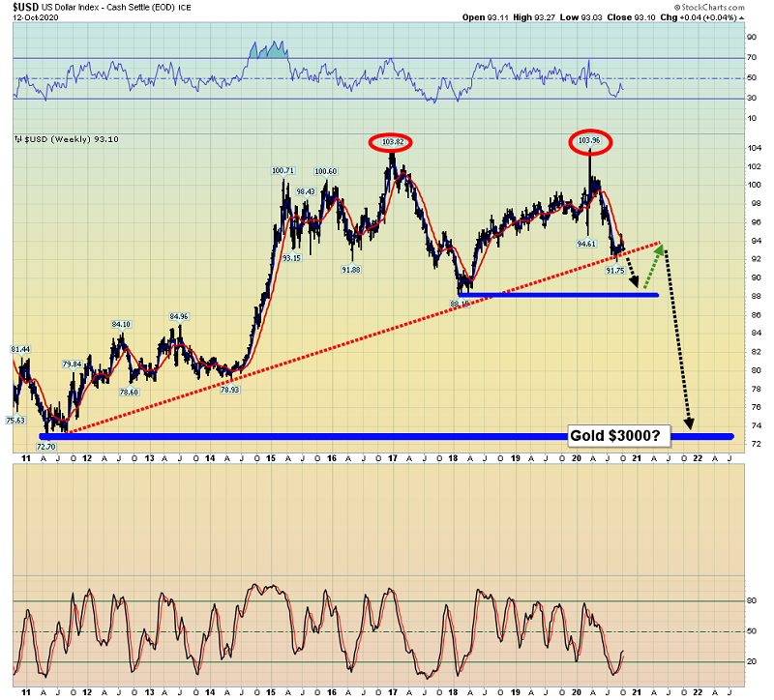This screenshot has height=700, width=774.
Task: Click the red circle around the 103.96 peak
Action: click(x=588, y=140)
